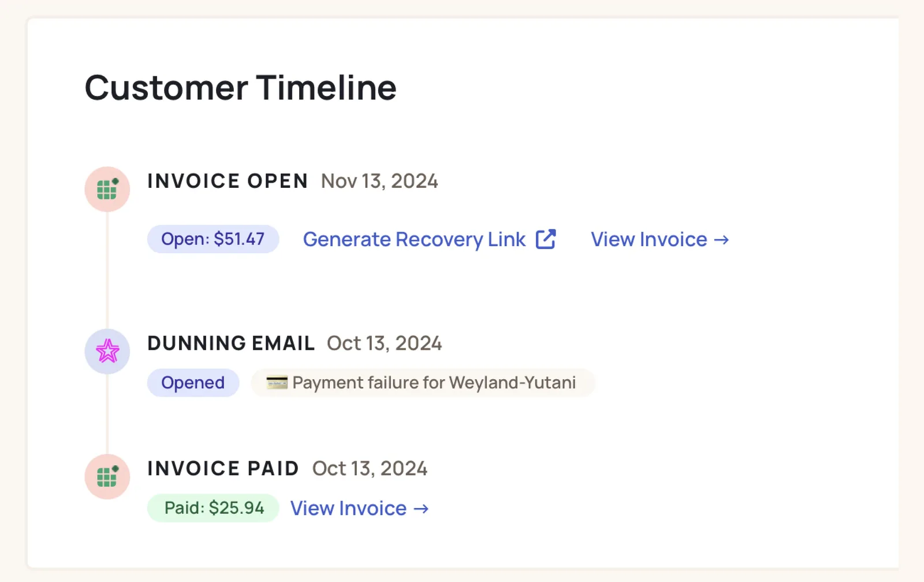Open Payment failure for Weyland-Yutani email tag
Screen dimensions: 924x582
pyautogui.click(x=423, y=383)
